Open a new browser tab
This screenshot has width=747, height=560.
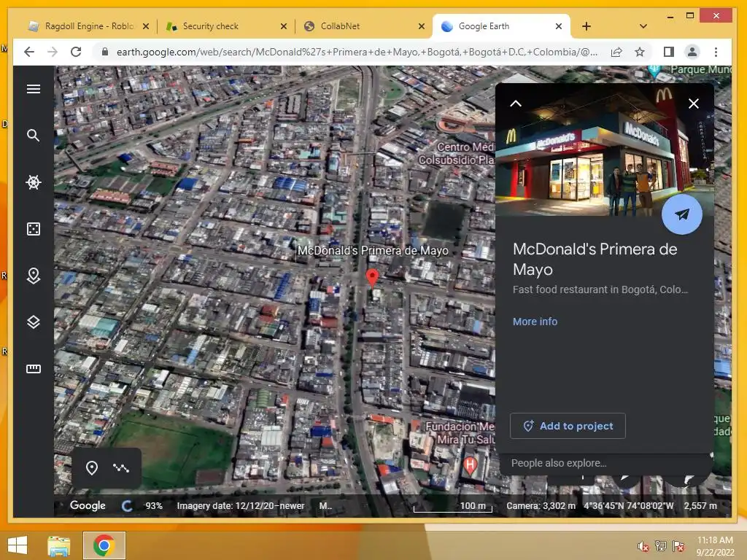(587, 26)
